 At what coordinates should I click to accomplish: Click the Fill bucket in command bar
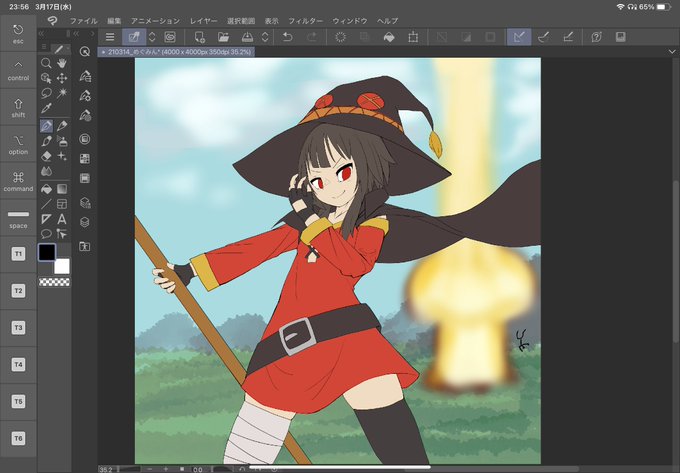389,37
